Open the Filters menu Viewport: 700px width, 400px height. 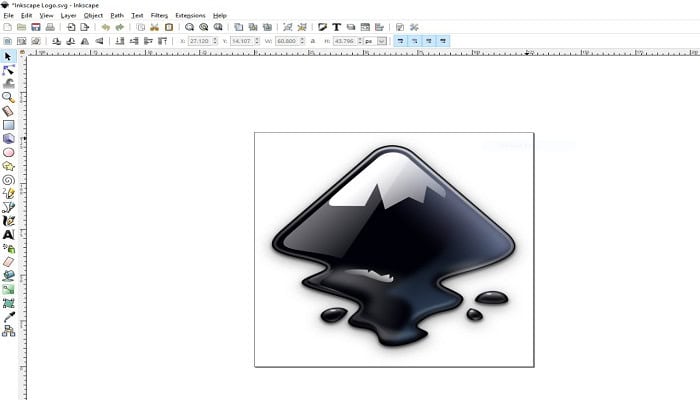(x=159, y=15)
